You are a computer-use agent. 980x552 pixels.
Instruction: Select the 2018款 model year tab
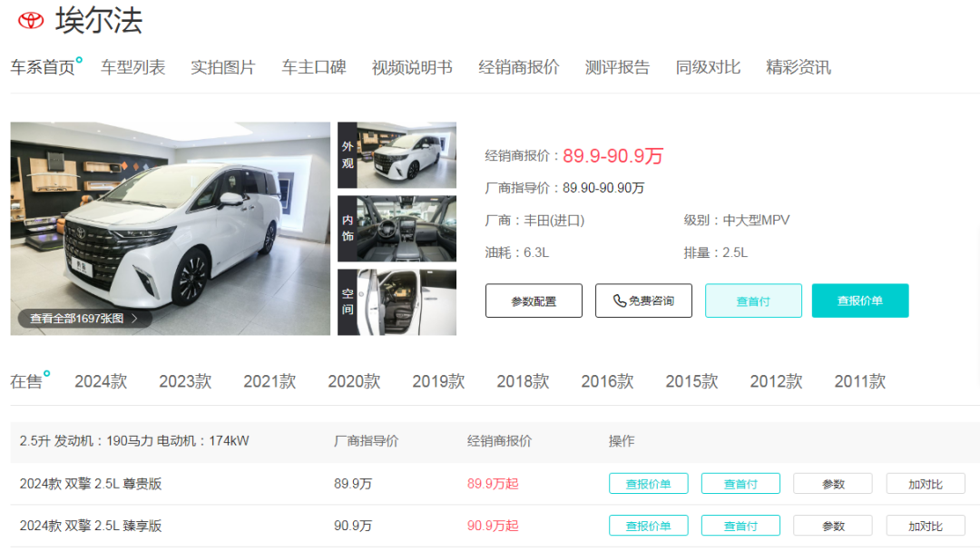(x=522, y=381)
